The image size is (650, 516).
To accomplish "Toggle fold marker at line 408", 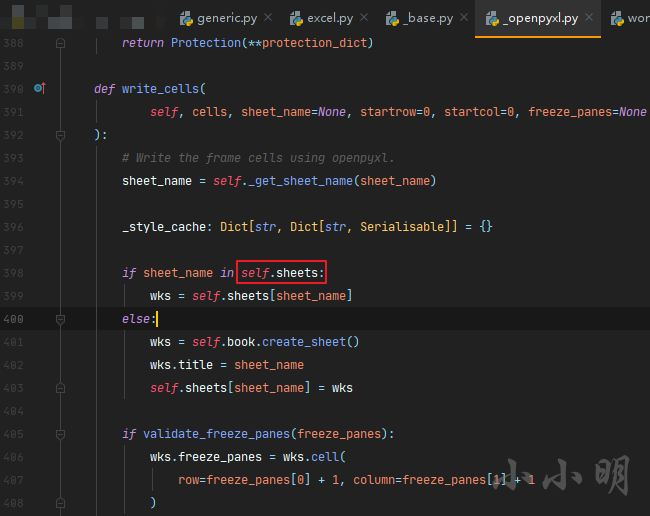I will 60,503.
